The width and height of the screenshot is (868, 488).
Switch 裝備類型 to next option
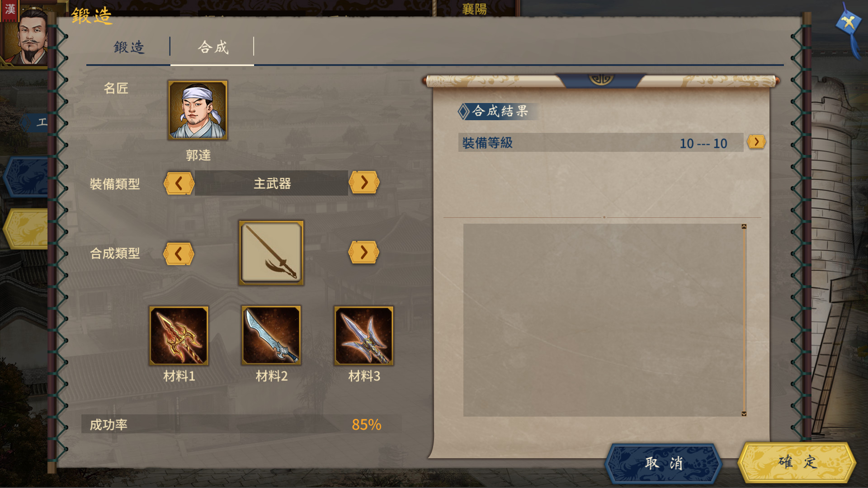coord(364,183)
